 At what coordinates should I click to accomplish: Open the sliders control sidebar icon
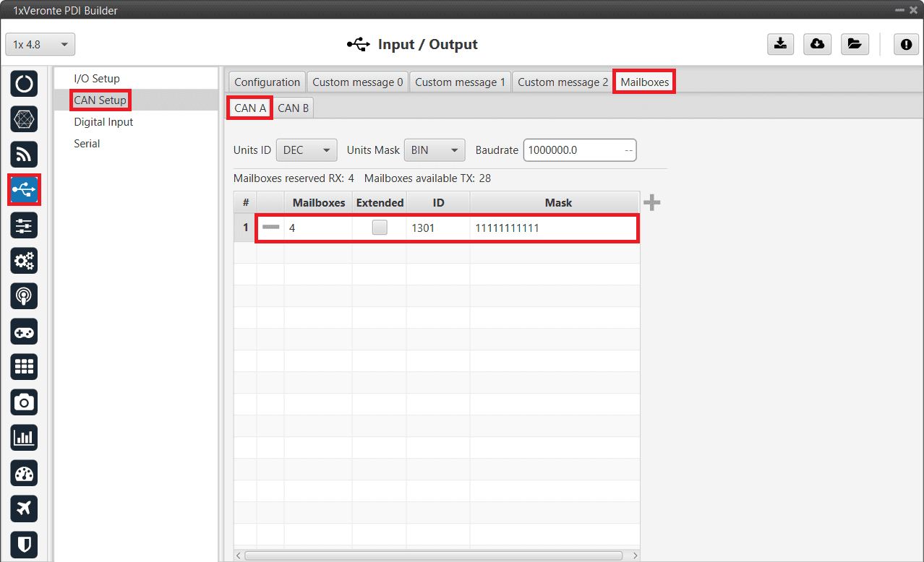(24, 225)
